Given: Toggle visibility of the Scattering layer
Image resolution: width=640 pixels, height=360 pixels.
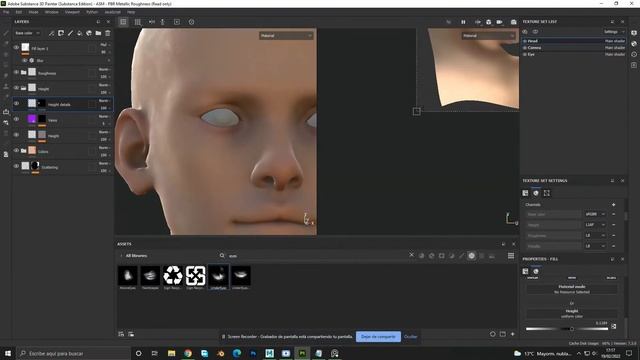Looking at the screenshot, I should pyautogui.click(x=16, y=166).
